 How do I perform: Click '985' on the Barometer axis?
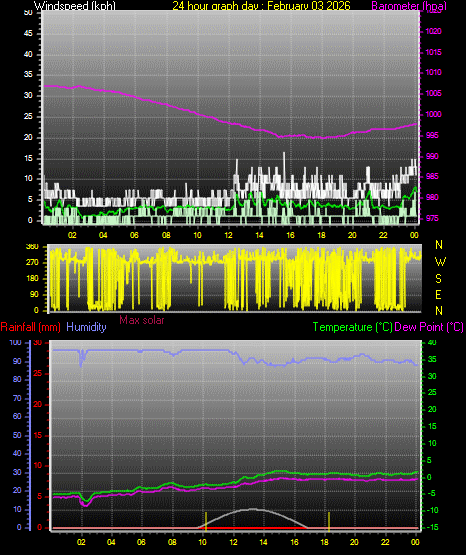(x=432, y=176)
